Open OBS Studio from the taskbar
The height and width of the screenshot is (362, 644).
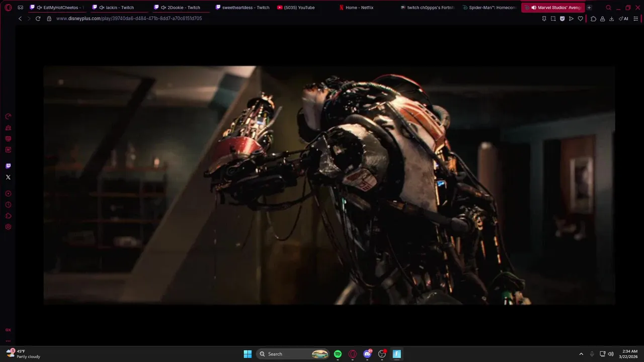382,354
